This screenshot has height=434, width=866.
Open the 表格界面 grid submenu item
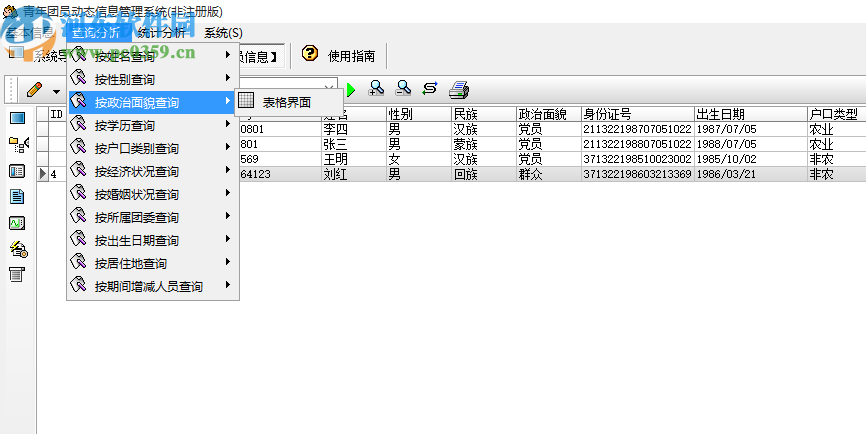pos(289,102)
